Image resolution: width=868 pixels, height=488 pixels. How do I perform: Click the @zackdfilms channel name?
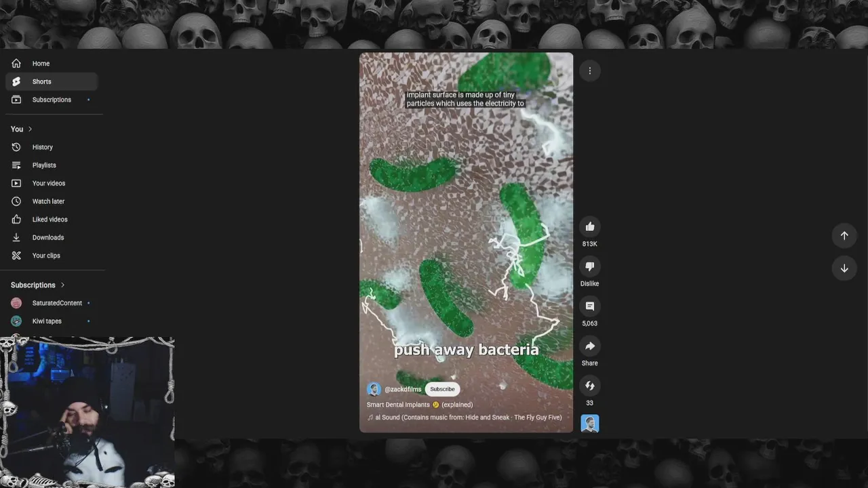[403, 390]
